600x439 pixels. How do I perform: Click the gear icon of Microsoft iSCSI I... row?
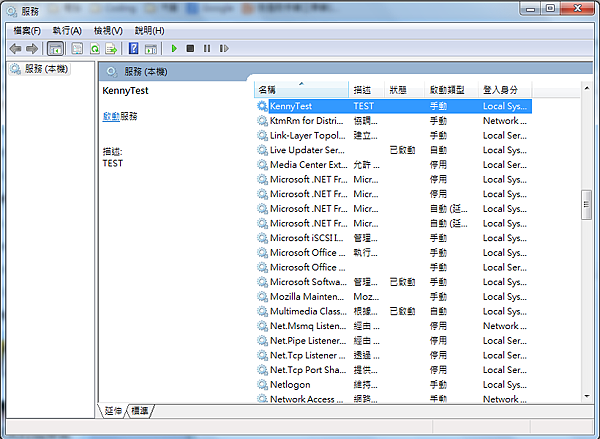(x=262, y=238)
